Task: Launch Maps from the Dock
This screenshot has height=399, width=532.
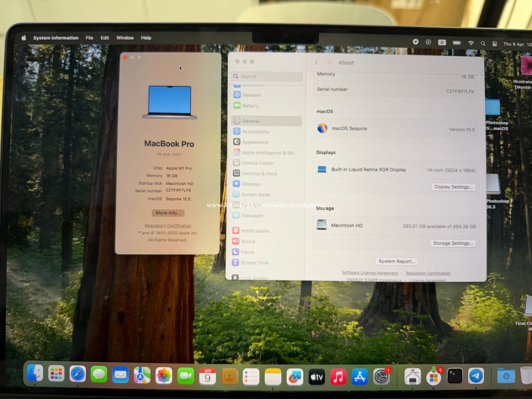Action: coord(142,375)
